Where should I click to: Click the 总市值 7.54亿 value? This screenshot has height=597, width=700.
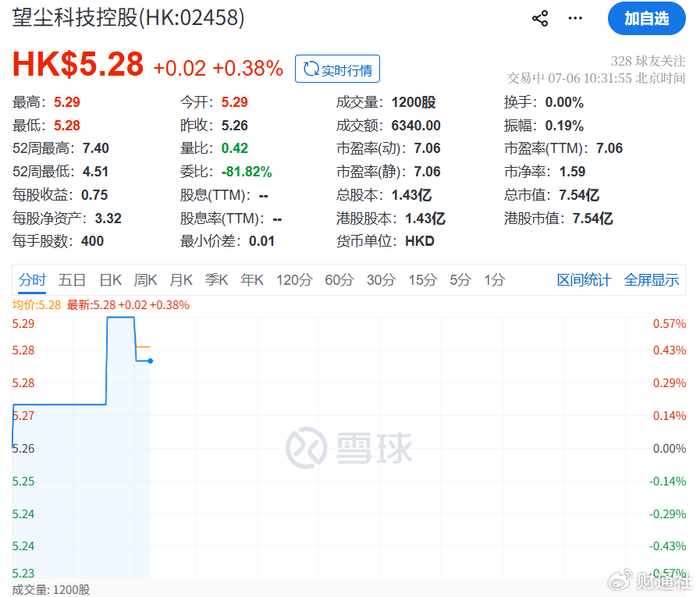(x=579, y=195)
